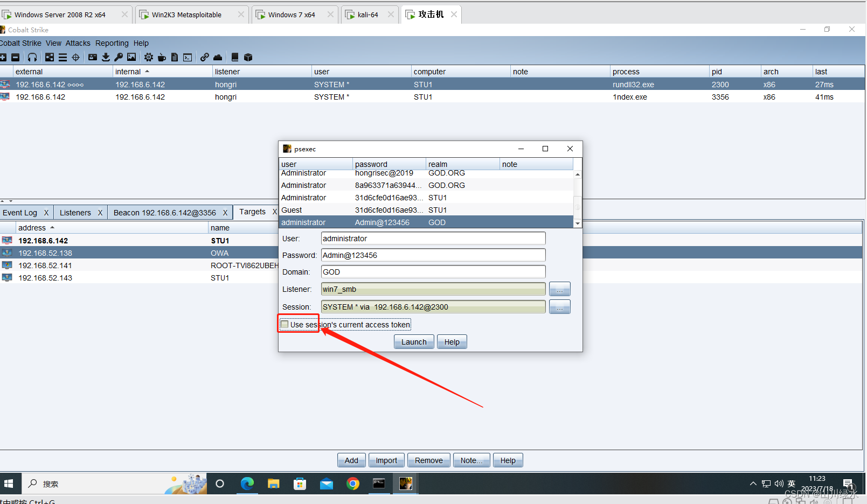Close the Listeners tab
867x504 pixels.
point(100,213)
